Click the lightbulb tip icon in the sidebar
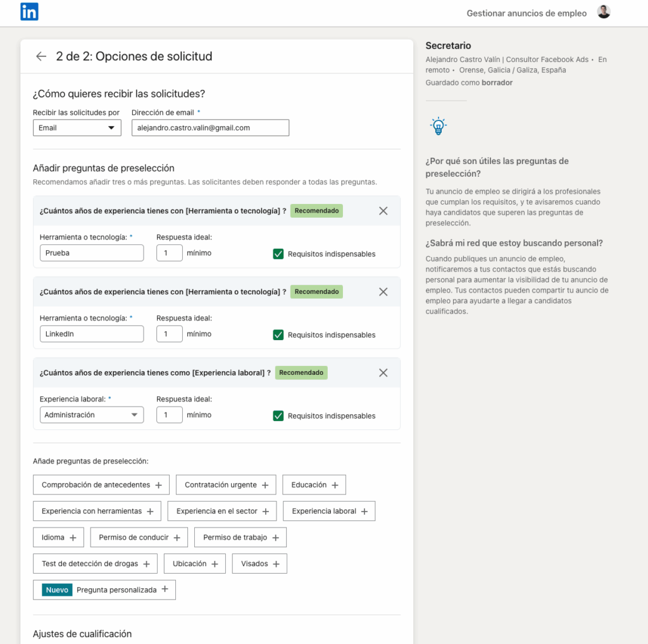Viewport: 648px width, 644px height. pyautogui.click(x=439, y=125)
